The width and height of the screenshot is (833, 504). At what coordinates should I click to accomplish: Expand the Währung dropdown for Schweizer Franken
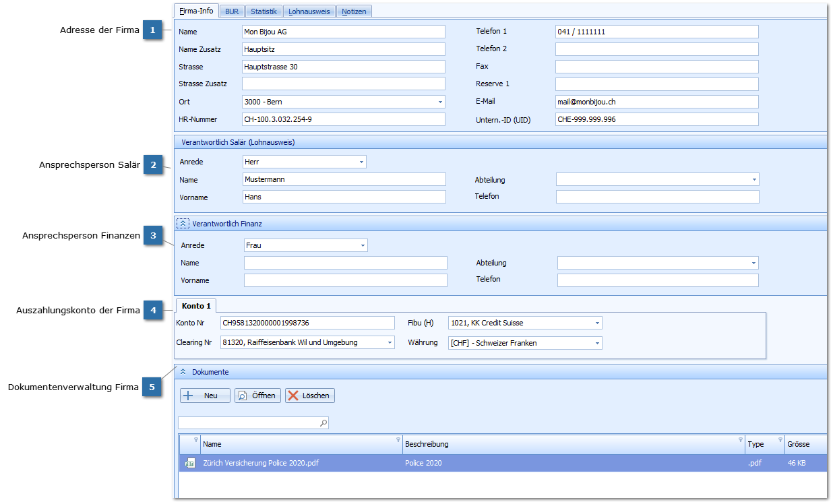pyautogui.click(x=597, y=344)
